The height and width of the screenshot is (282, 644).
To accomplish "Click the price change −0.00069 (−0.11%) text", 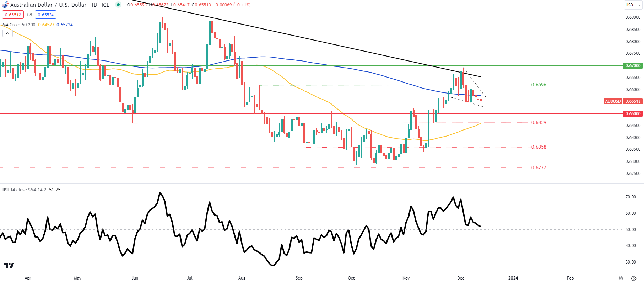I will coord(232,5).
